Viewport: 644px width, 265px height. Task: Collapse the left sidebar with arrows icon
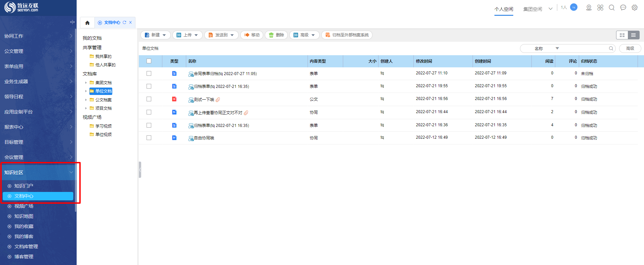point(72,22)
